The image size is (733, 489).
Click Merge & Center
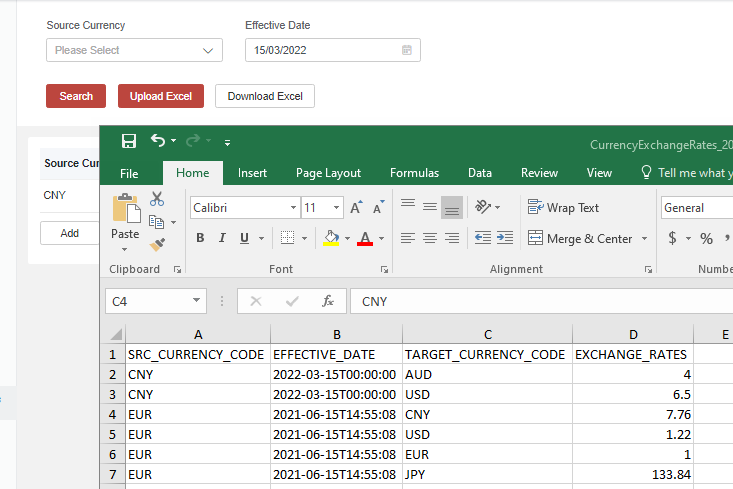point(580,238)
